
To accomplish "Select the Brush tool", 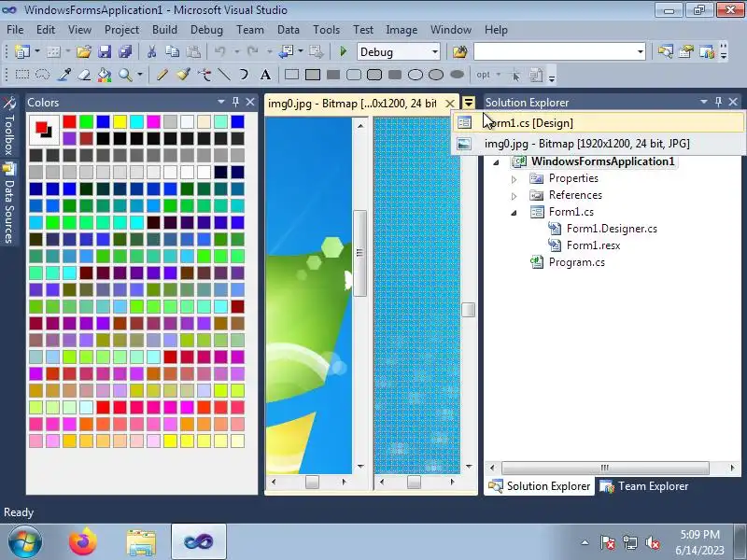I will coord(183,75).
